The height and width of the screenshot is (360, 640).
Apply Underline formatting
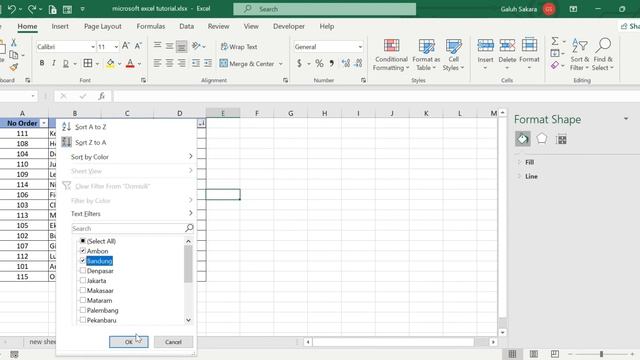click(65, 63)
